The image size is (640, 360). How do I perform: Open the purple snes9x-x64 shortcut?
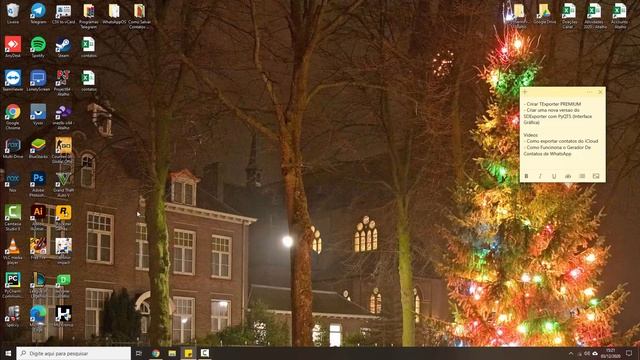click(x=63, y=116)
